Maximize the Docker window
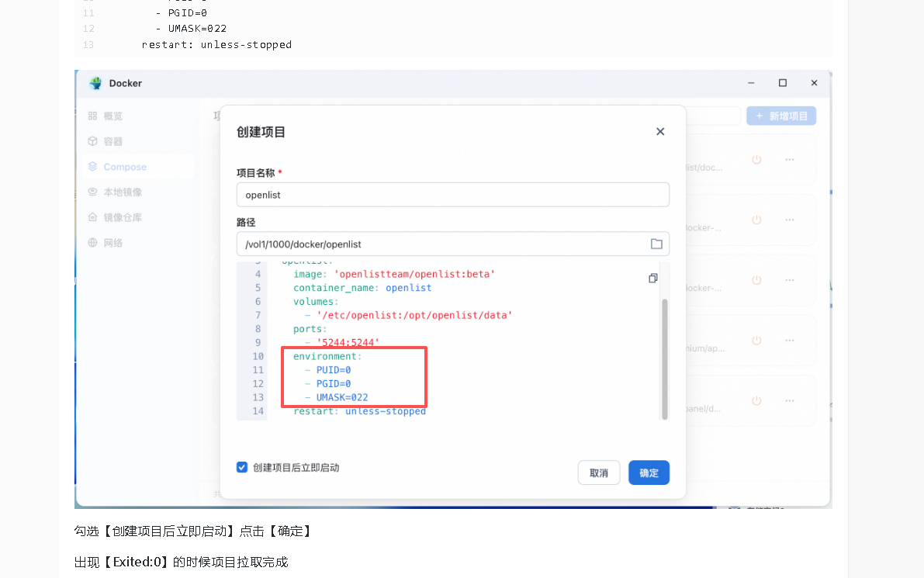Screen dimensions: 924x578 click(783, 83)
